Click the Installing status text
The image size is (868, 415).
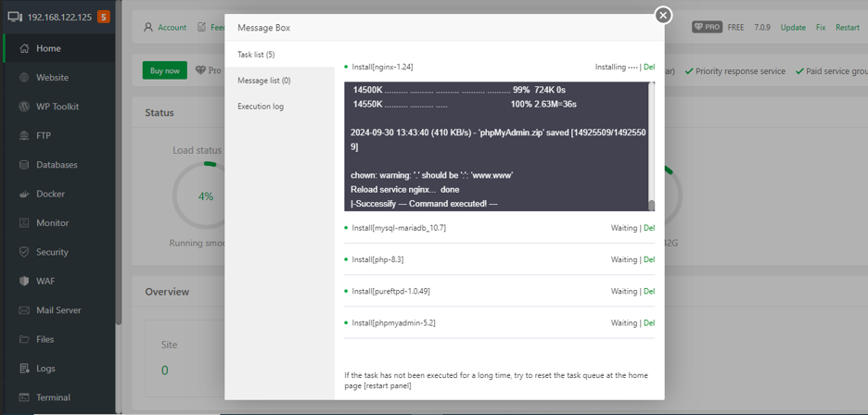(616, 67)
